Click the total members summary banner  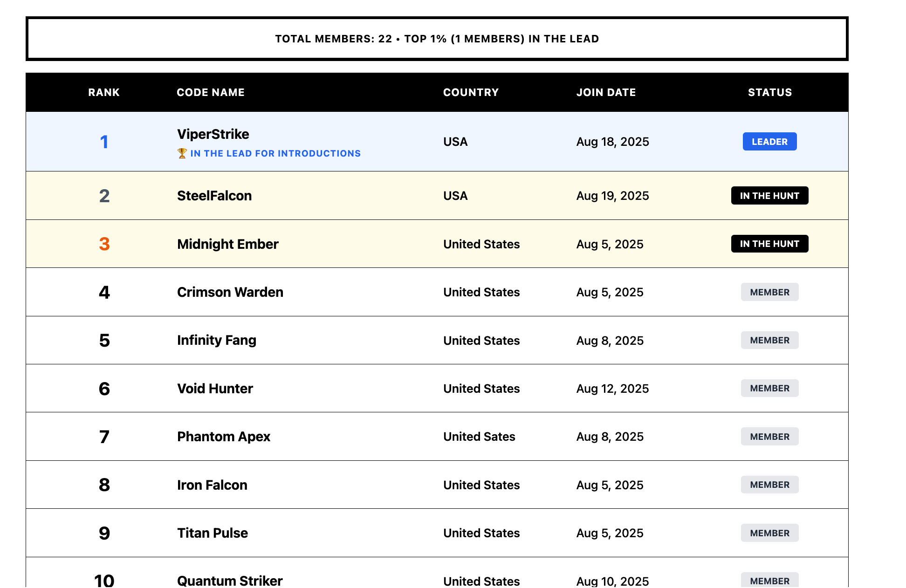point(437,39)
